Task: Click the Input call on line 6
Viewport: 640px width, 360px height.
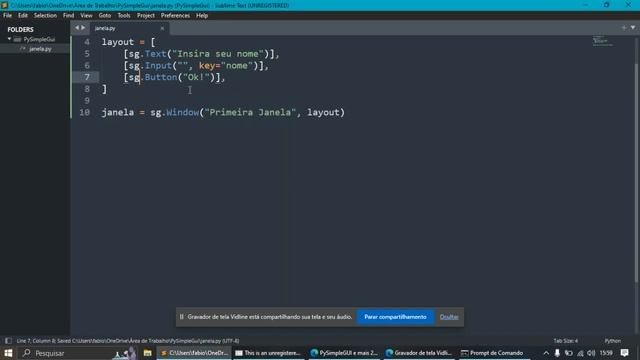Action: (158, 66)
